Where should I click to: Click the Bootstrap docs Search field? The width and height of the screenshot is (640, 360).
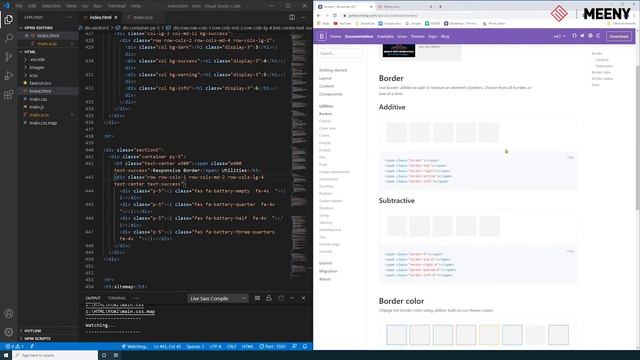340,53
